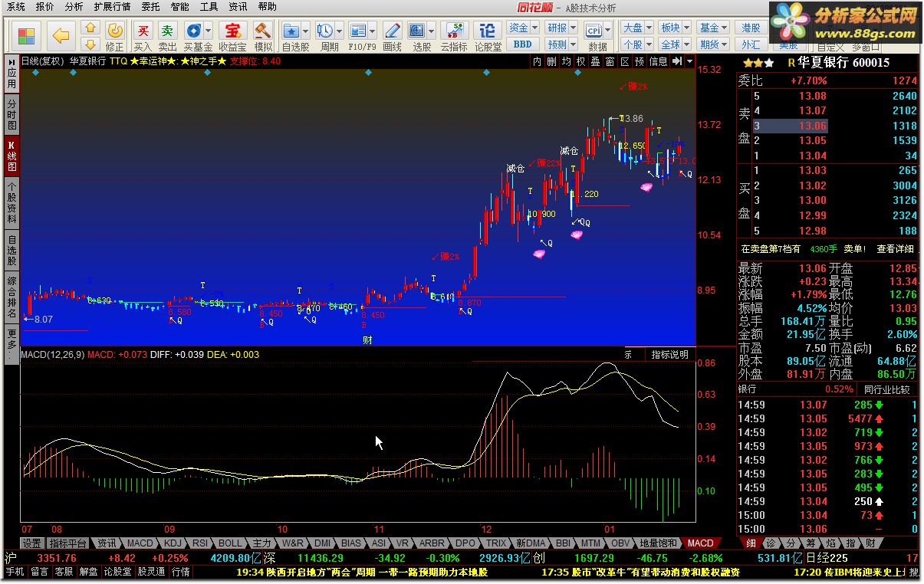Open the 智能 menu

(x=180, y=7)
